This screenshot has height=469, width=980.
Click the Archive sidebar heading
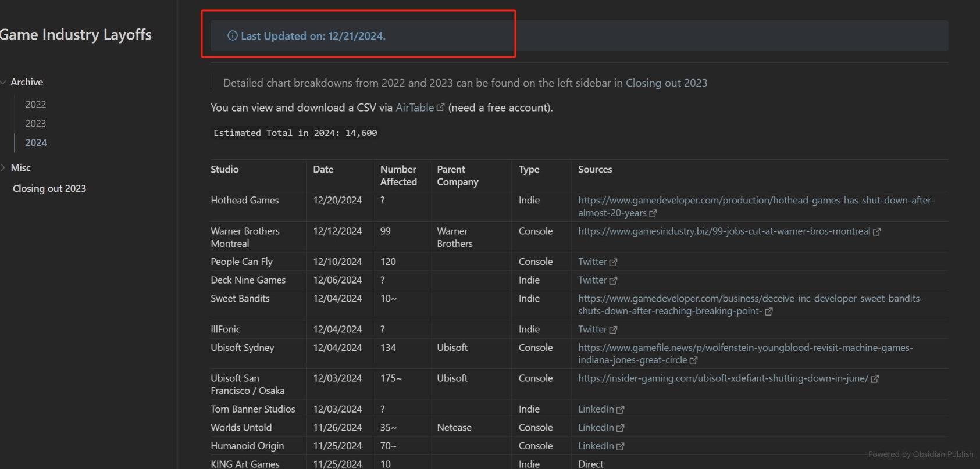(x=27, y=82)
